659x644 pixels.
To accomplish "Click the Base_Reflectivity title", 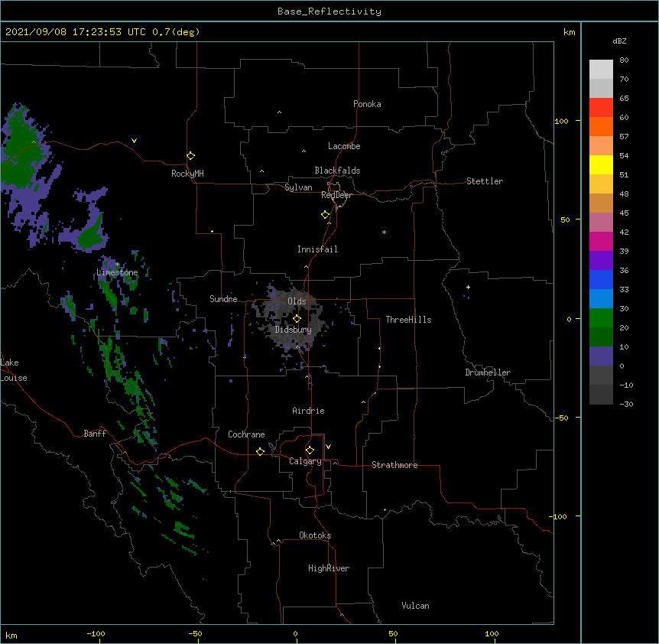I will coord(329,11).
